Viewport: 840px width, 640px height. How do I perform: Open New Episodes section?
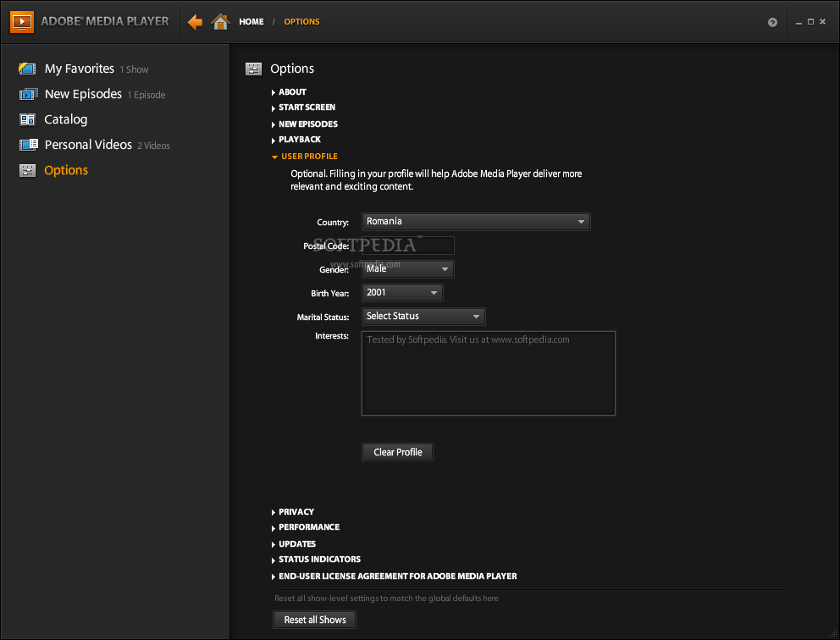(x=83, y=94)
